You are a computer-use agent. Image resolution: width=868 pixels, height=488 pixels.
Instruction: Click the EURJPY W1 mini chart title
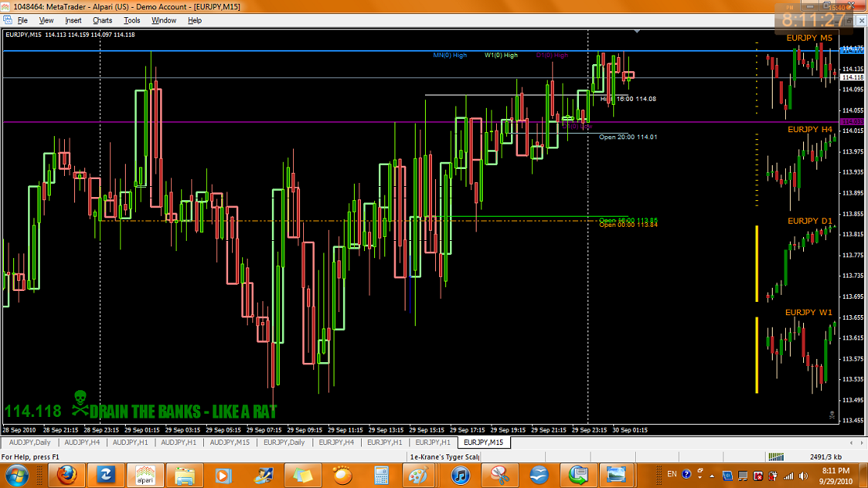pos(808,312)
